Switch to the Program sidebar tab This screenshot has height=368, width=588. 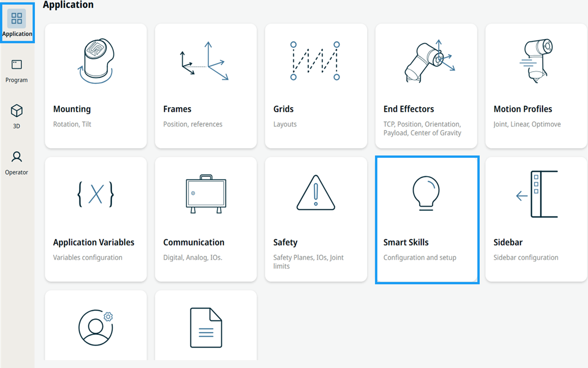(x=17, y=71)
